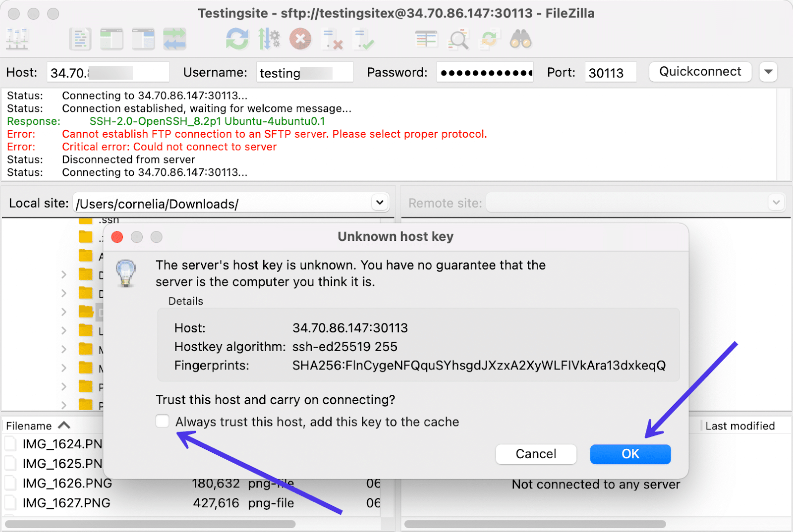The image size is (793, 532).
Task: Click the Password input field
Action: pyautogui.click(x=485, y=72)
